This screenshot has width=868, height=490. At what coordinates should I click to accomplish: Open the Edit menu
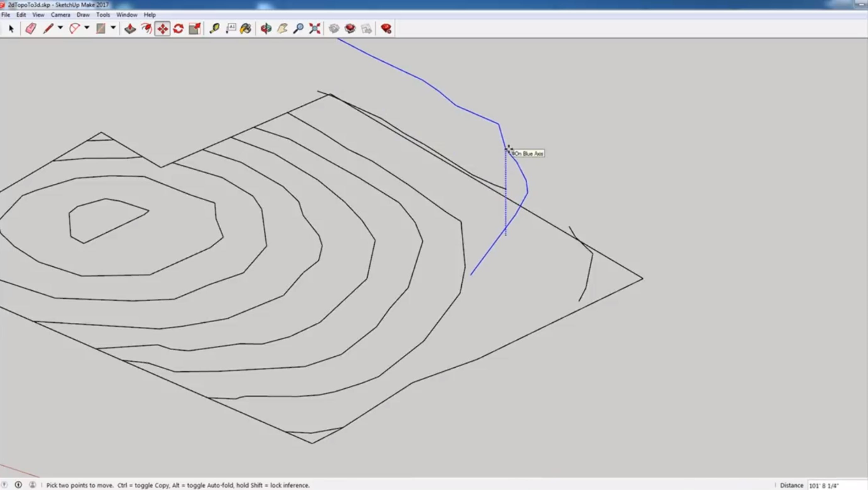[21, 15]
